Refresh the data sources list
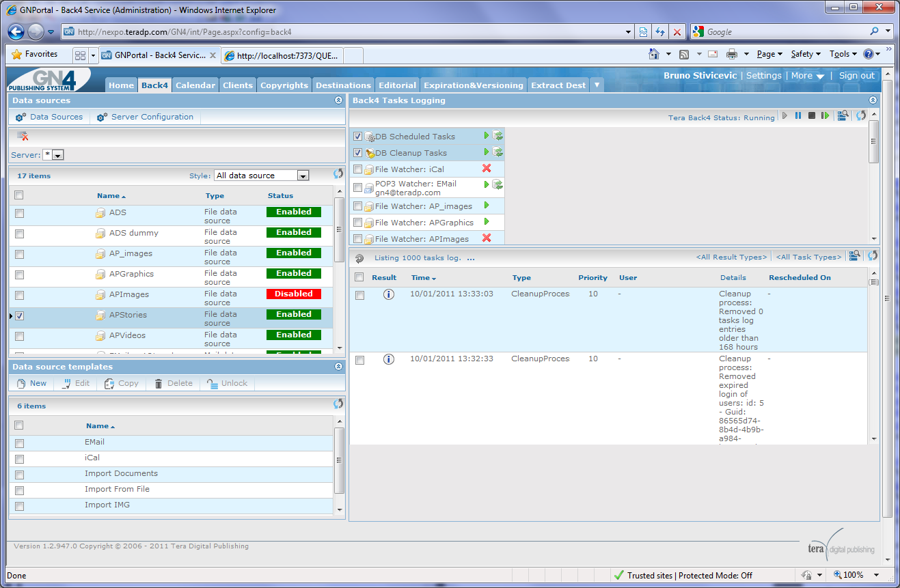 point(338,175)
